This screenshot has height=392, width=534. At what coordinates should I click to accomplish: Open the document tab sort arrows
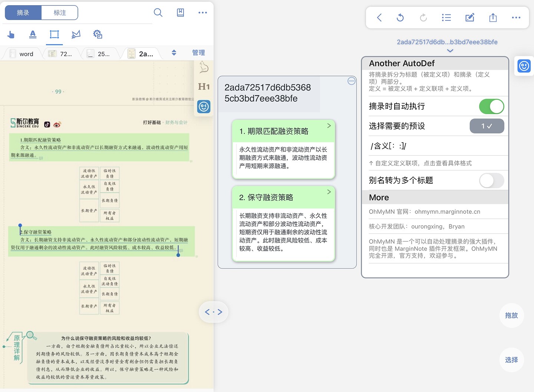point(174,53)
